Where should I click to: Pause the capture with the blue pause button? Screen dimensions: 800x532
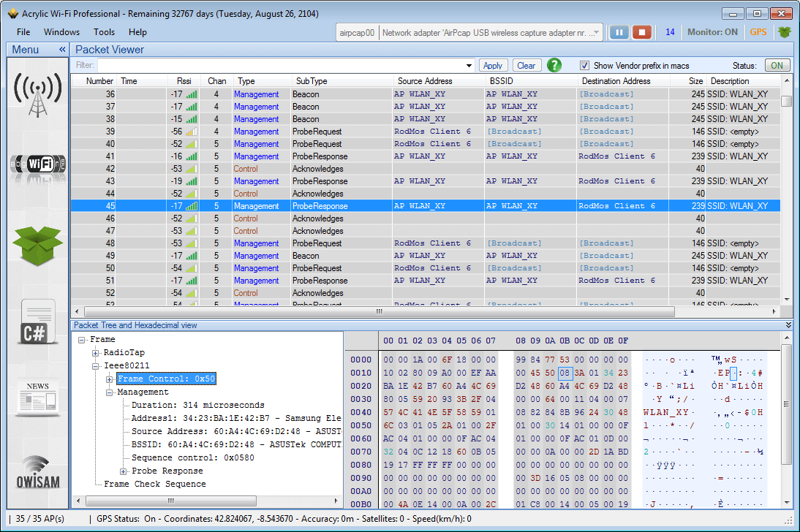619,32
